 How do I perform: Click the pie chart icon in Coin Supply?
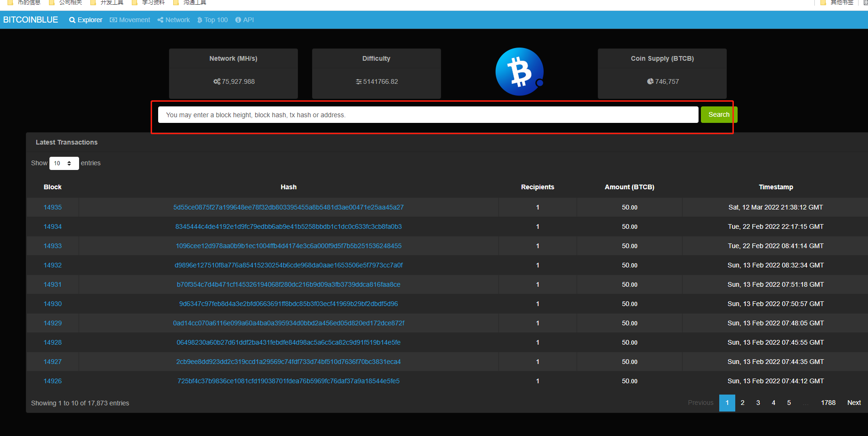[x=650, y=81]
